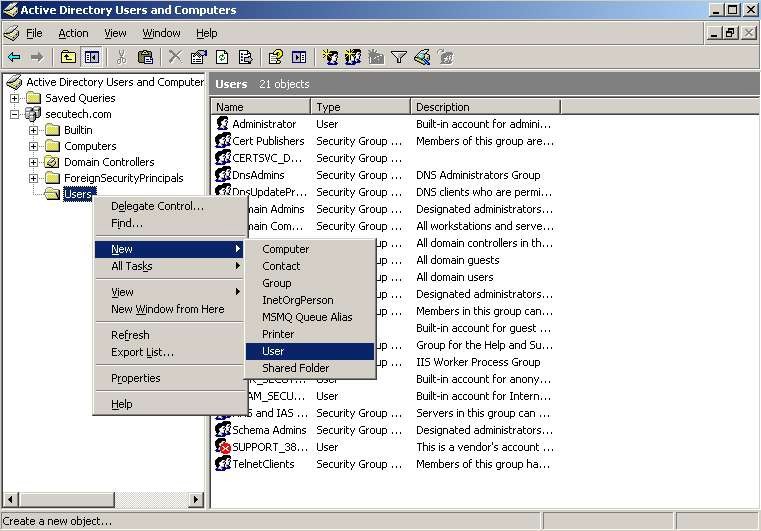761x531 pixels.
Task: Select the Users folder in tree
Action: click(x=79, y=194)
